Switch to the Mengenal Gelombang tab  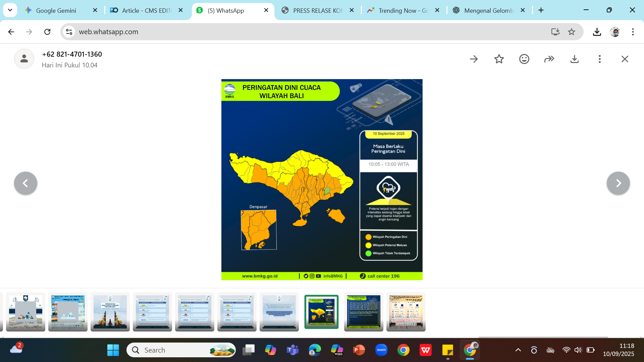[489, 10]
